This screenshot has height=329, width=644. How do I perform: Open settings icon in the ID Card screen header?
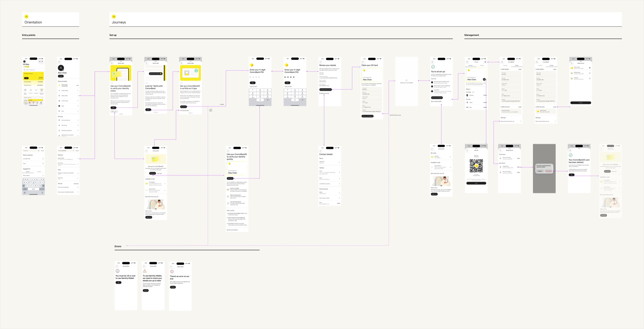tap(485, 62)
